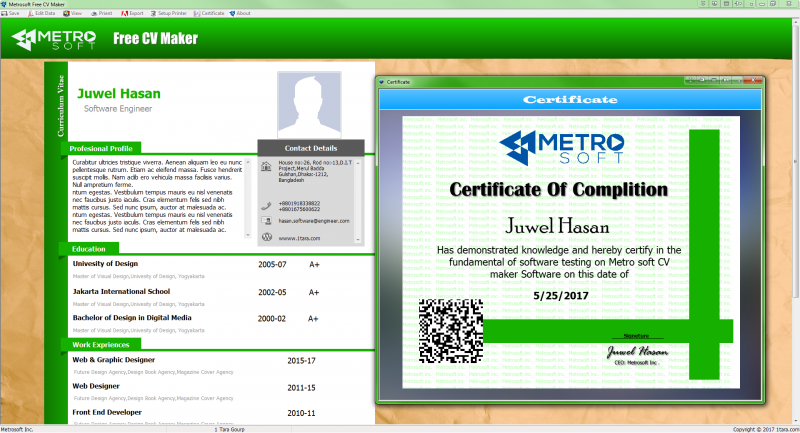
Task: Click the Save toolbar button
Action: (10, 13)
